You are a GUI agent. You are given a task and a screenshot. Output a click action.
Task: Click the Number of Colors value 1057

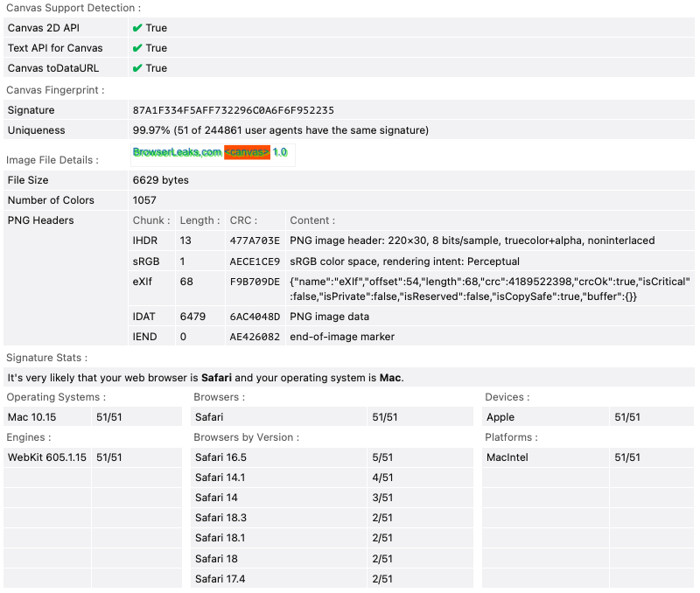144,200
